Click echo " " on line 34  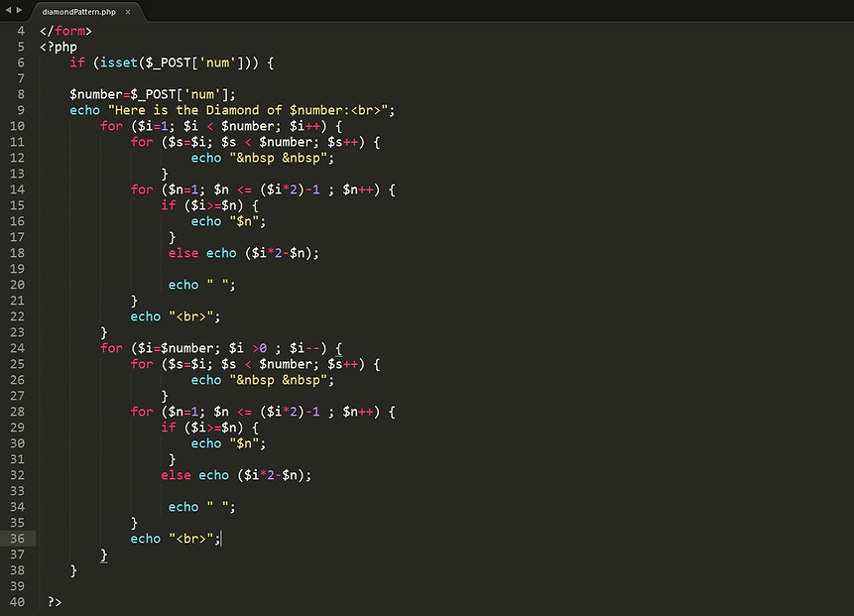(201, 507)
